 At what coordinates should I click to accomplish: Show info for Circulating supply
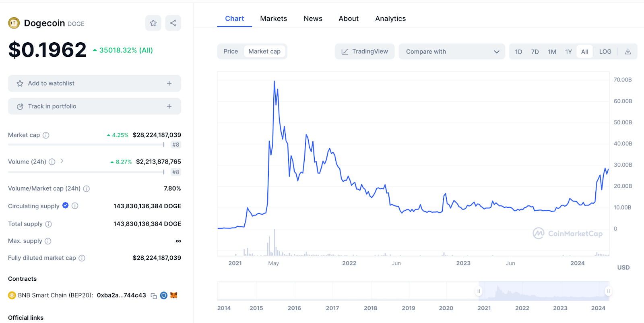(x=75, y=206)
